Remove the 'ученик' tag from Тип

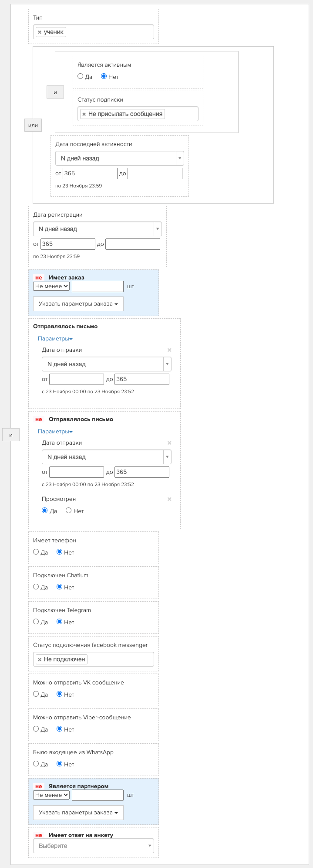click(x=40, y=32)
